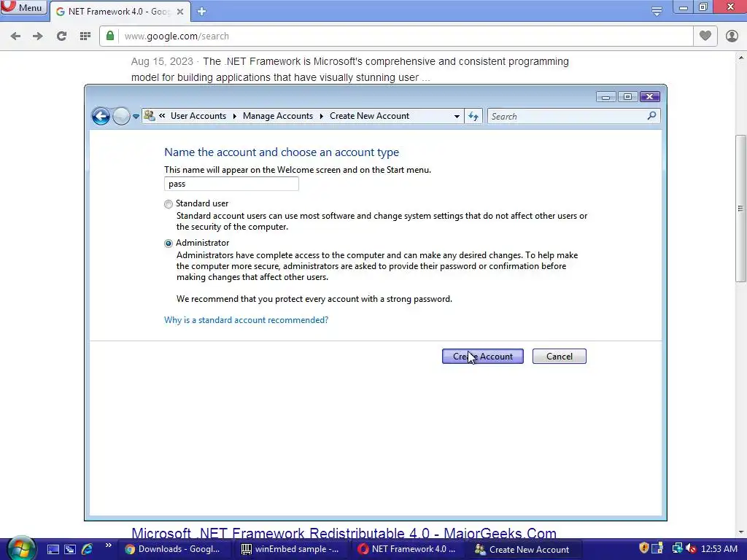Screen dimensions: 747x560
Task: Click the 12:53 AM taskbar clock
Action: tap(719, 549)
